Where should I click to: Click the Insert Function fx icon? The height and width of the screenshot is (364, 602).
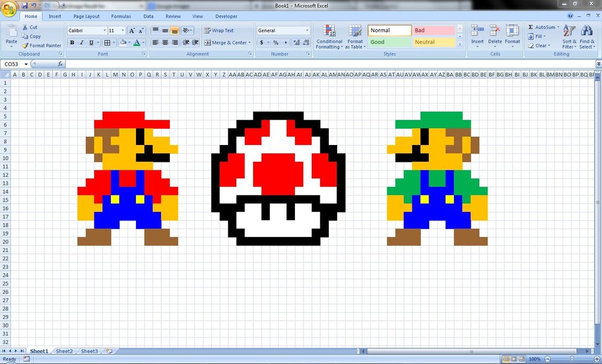pos(61,64)
